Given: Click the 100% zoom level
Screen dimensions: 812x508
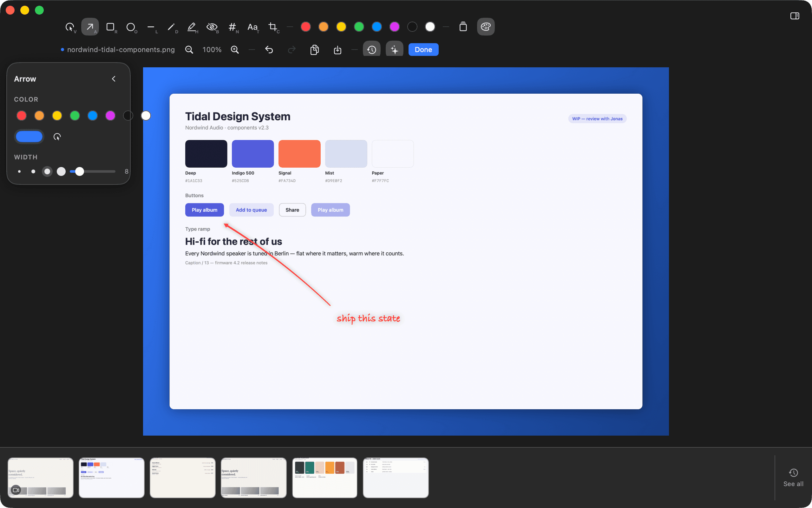Looking at the screenshot, I should coord(212,50).
